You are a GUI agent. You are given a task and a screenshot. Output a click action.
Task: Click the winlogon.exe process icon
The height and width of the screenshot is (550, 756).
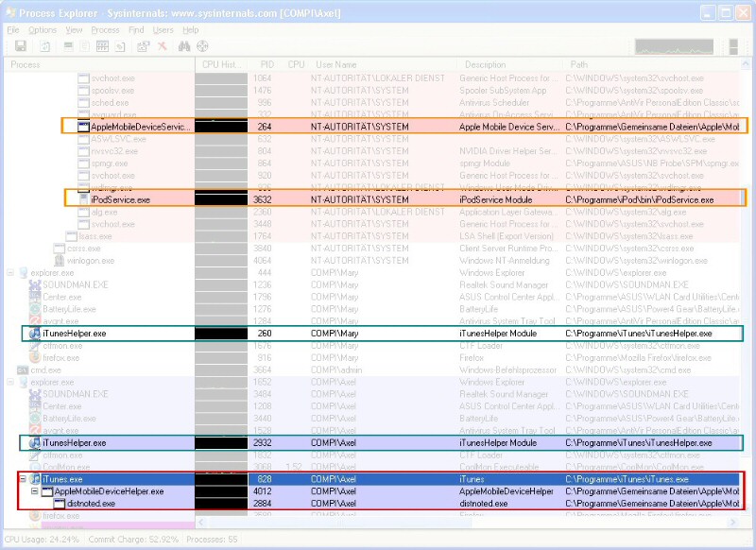pyautogui.click(x=60, y=261)
